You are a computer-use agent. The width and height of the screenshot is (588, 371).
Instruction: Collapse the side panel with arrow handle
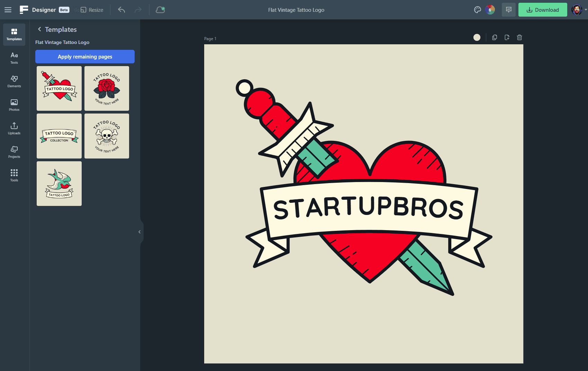click(140, 232)
